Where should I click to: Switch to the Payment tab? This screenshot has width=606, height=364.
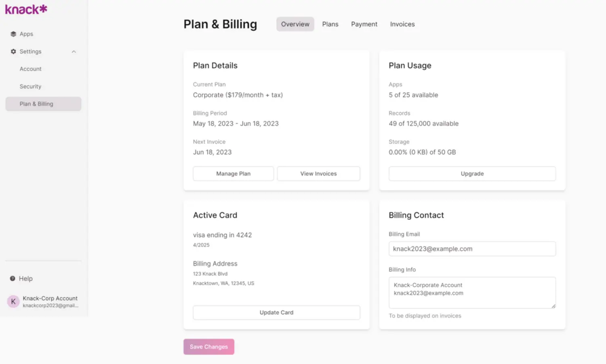click(x=364, y=24)
